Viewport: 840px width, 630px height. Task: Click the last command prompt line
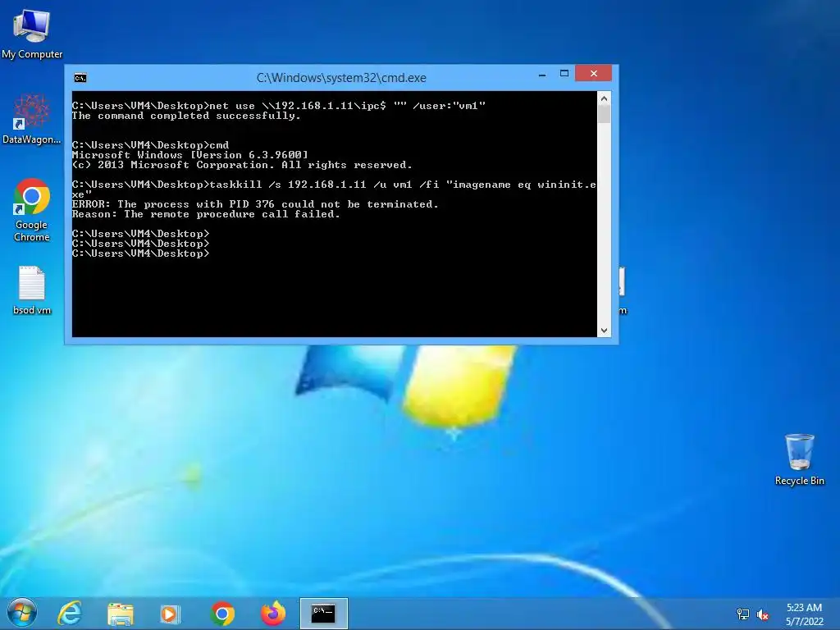pos(141,253)
